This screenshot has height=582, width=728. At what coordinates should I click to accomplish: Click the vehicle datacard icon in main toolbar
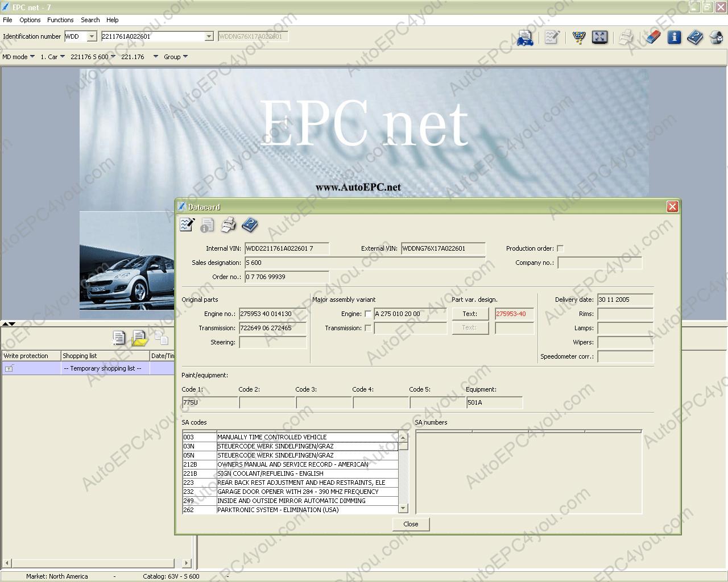525,38
